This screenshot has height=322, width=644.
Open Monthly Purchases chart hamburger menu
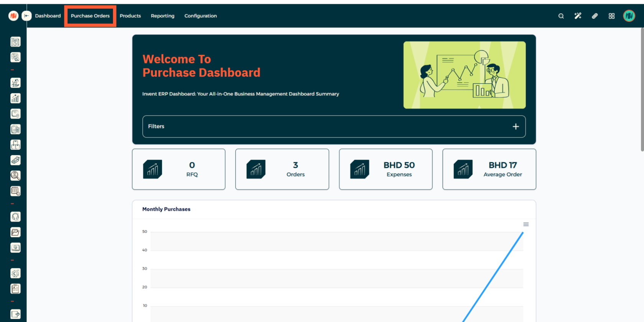point(526,224)
